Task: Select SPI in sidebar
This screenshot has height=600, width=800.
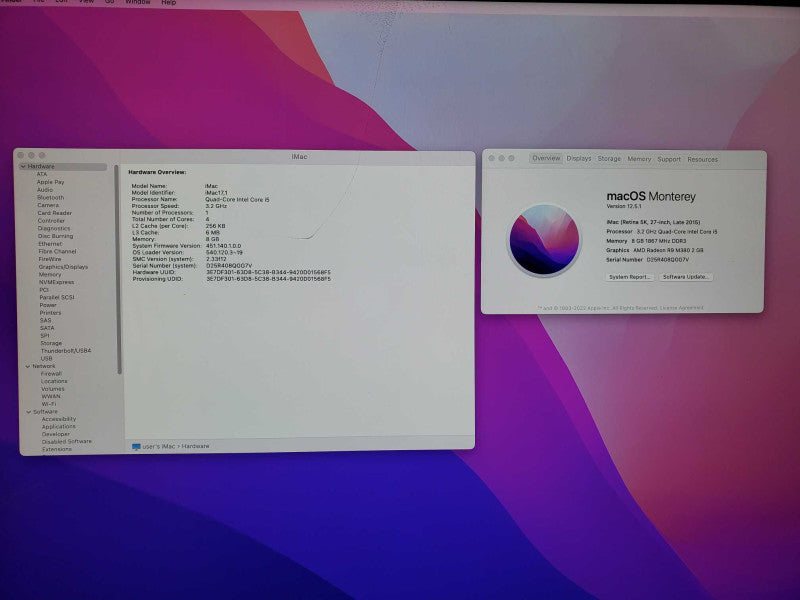Action: tap(45, 336)
